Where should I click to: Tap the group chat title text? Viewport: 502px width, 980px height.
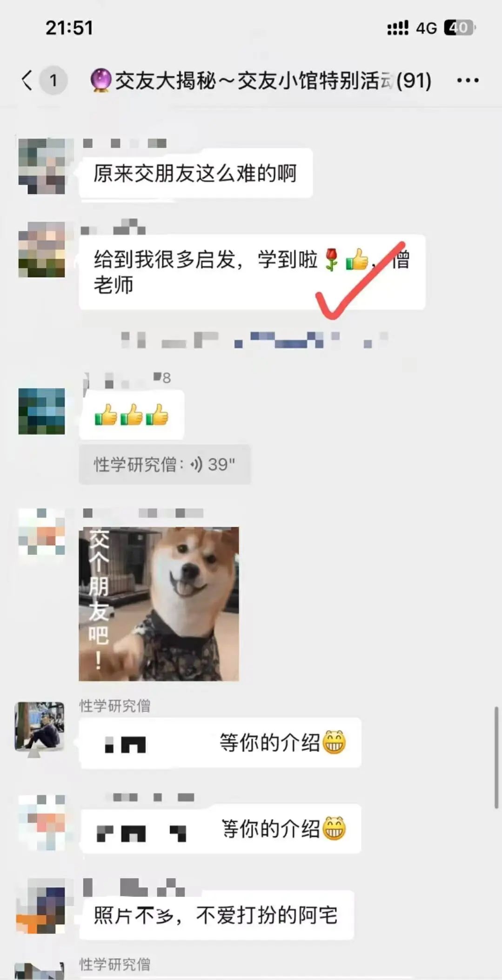coord(273,81)
